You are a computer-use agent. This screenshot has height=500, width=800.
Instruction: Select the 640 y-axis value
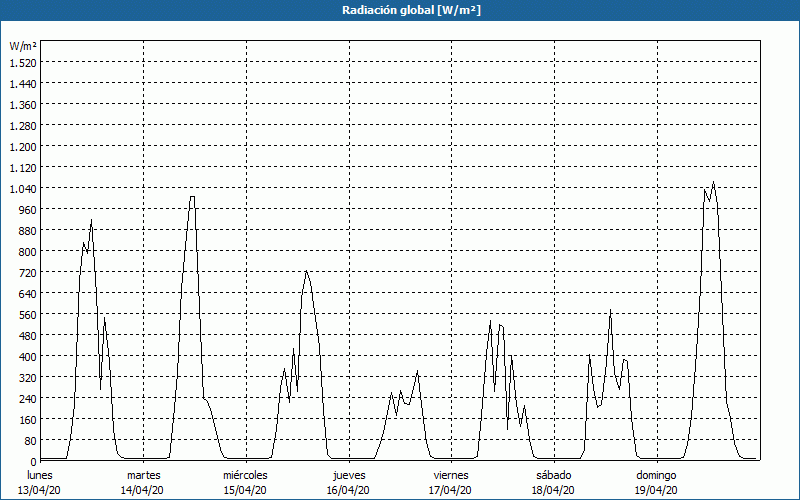pos(28,294)
